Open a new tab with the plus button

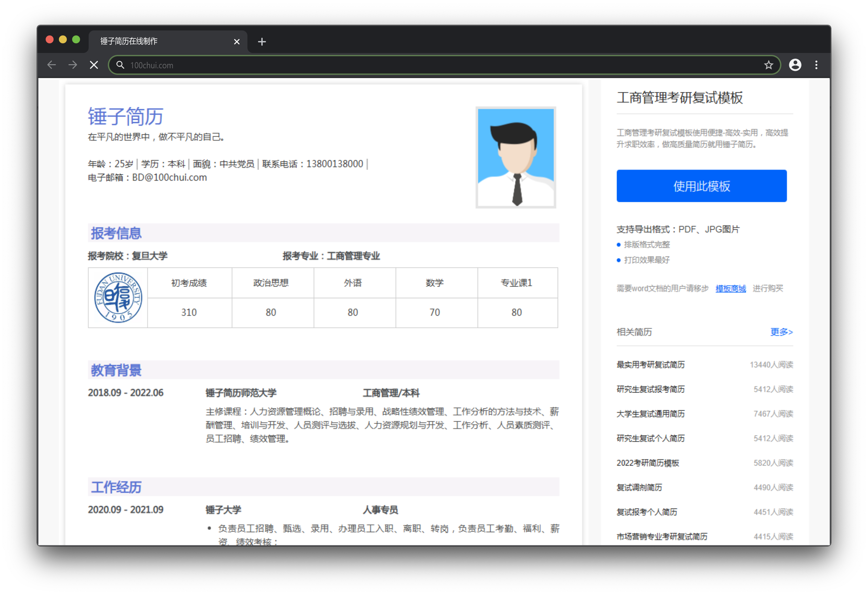point(262,41)
